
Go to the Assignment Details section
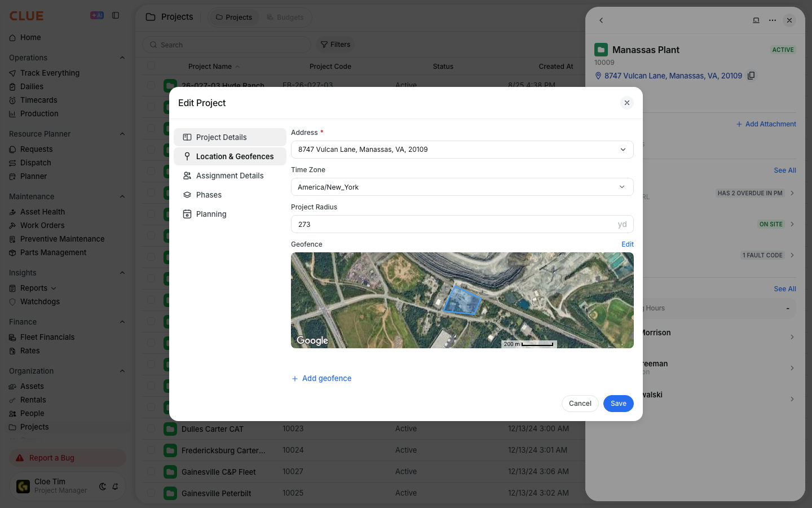(230, 176)
